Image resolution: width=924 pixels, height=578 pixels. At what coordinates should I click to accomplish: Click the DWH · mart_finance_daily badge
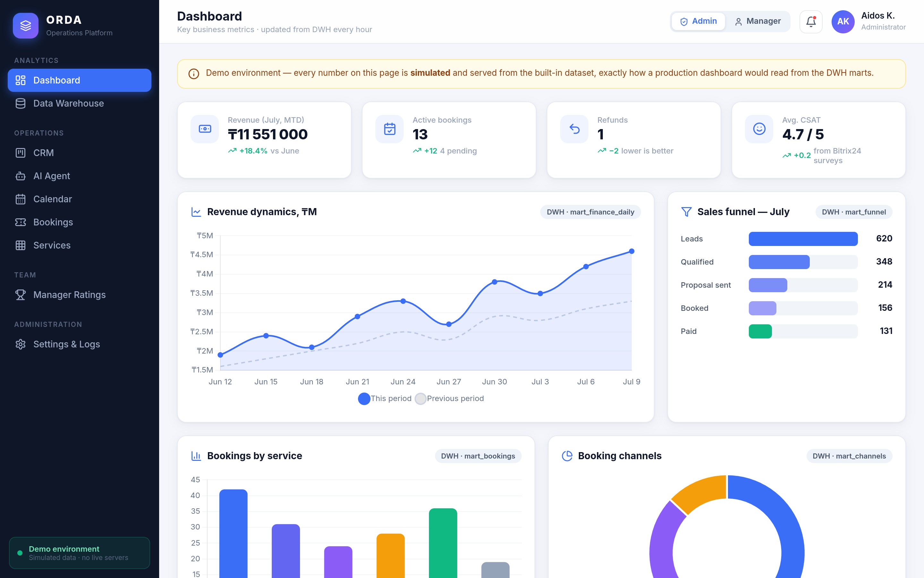point(590,212)
